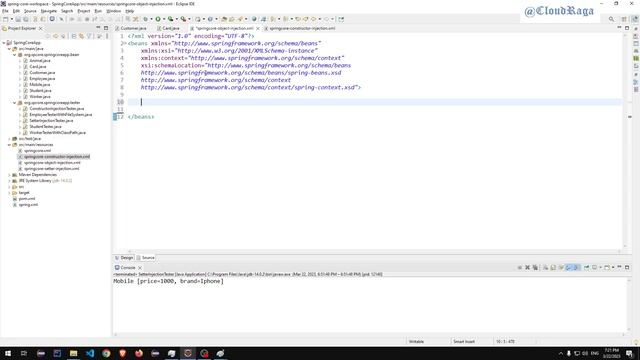Viewport: 640px width, 360px height.
Task: Select StudentTester.java in the tree
Action: pos(45,127)
